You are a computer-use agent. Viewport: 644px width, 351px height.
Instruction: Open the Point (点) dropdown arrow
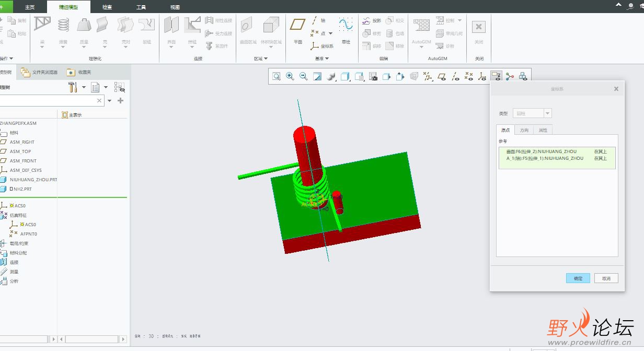(331, 33)
